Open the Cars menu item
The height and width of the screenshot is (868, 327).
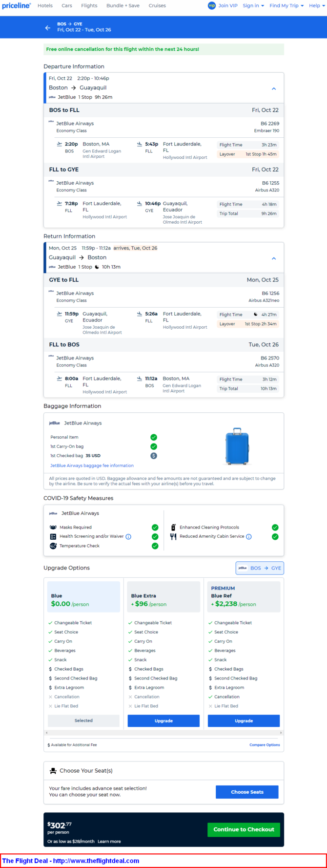click(67, 6)
